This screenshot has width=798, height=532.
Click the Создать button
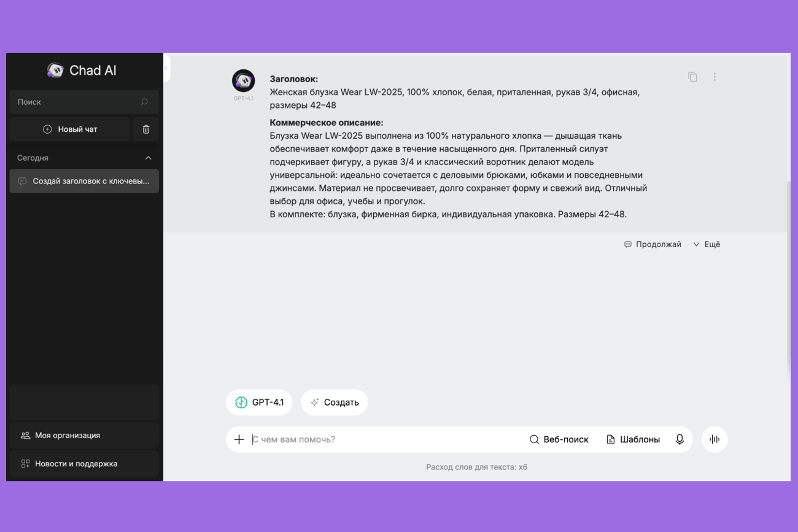(x=335, y=403)
